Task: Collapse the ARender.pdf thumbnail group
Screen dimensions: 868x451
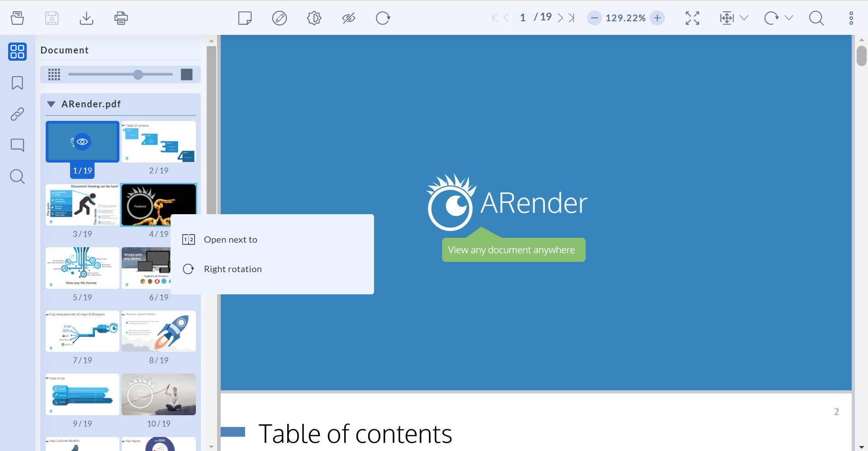Action: 51,104
